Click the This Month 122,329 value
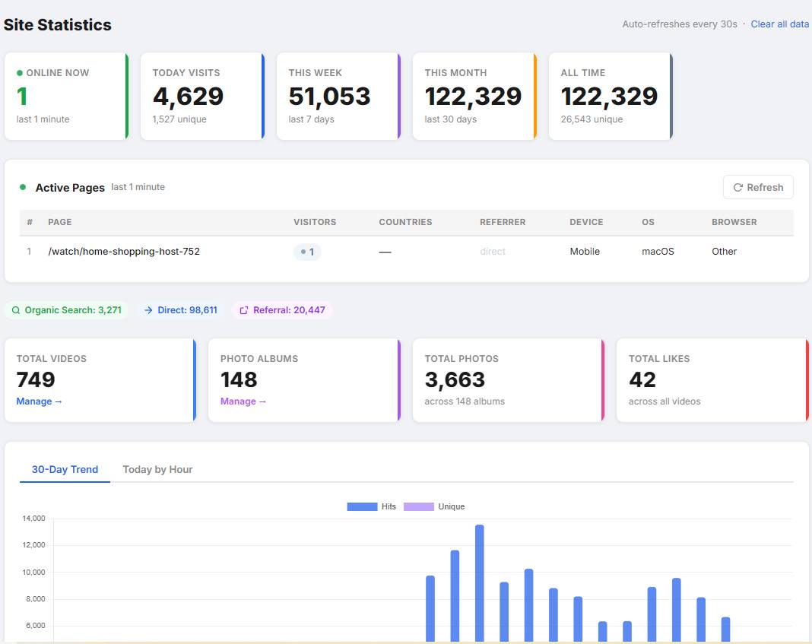Image resolution: width=812 pixels, height=644 pixels. click(473, 97)
